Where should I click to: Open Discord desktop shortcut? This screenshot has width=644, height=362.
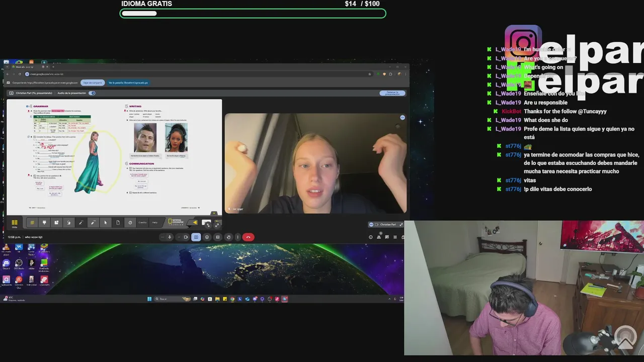[6, 264]
